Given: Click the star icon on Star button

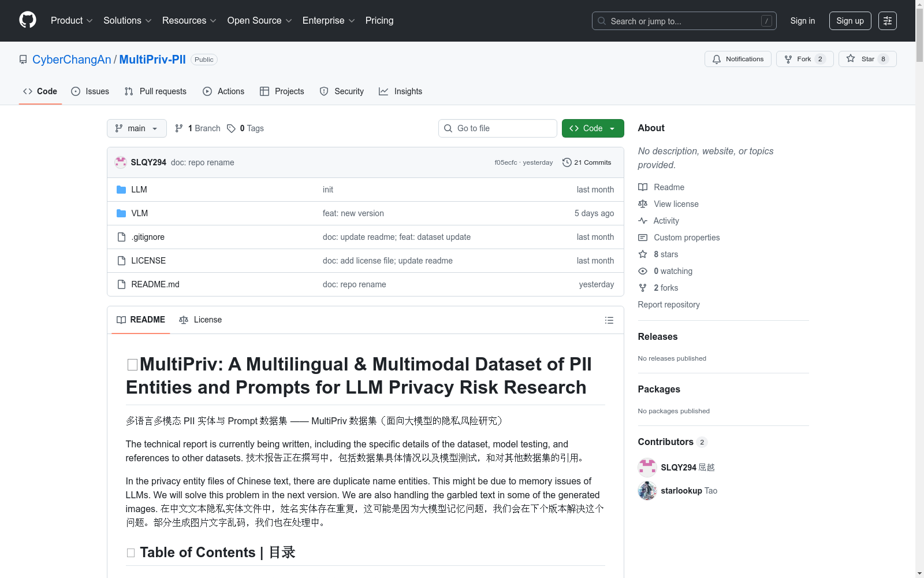Looking at the screenshot, I should (x=851, y=59).
